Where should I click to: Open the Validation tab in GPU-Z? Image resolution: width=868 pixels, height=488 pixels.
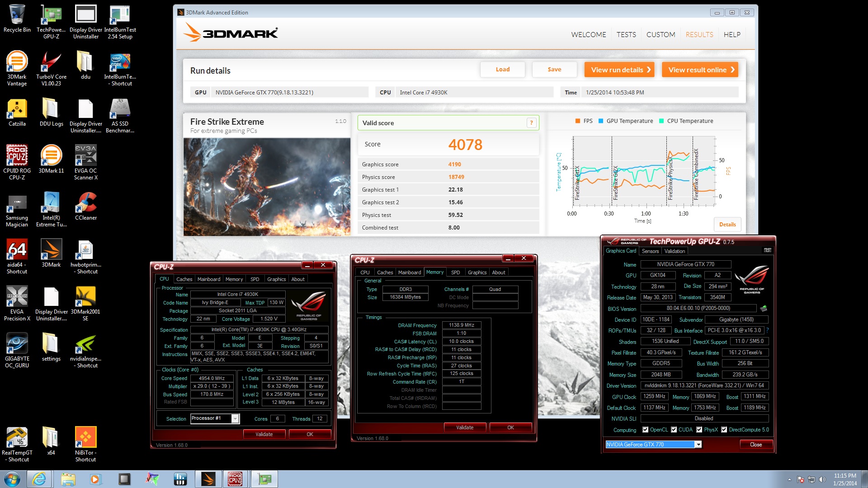click(675, 251)
